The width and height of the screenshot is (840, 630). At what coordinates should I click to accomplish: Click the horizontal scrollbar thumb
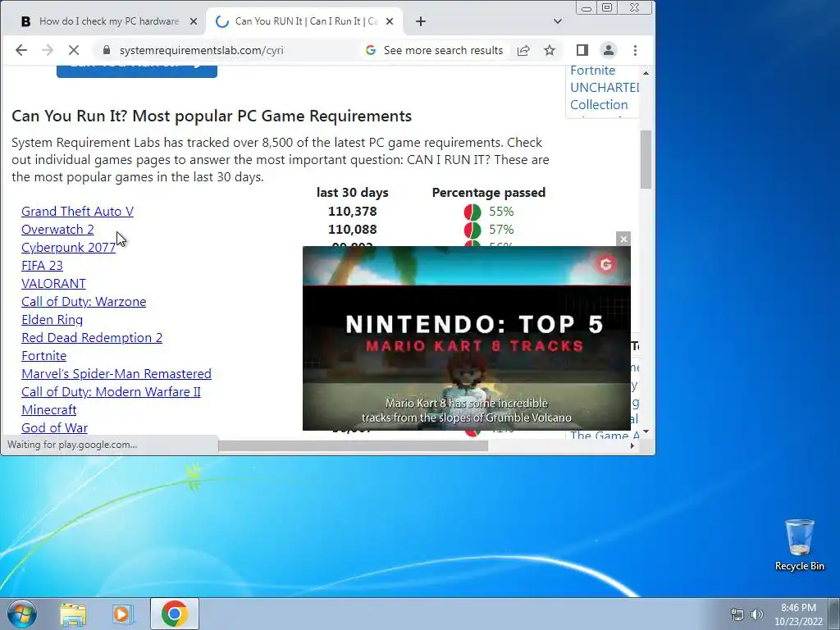point(353,445)
